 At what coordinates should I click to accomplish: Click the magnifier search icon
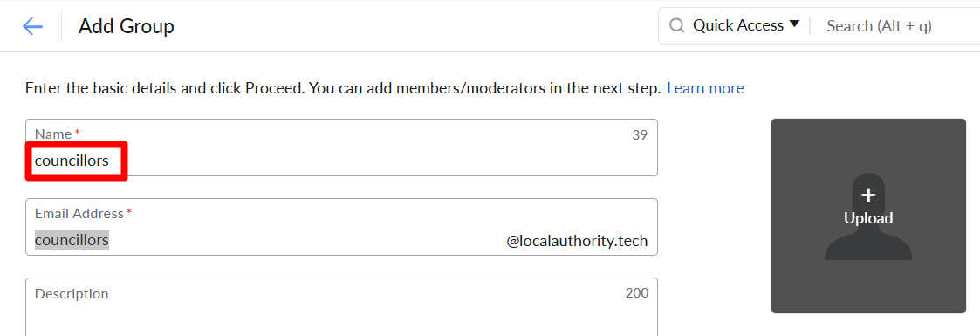click(677, 25)
